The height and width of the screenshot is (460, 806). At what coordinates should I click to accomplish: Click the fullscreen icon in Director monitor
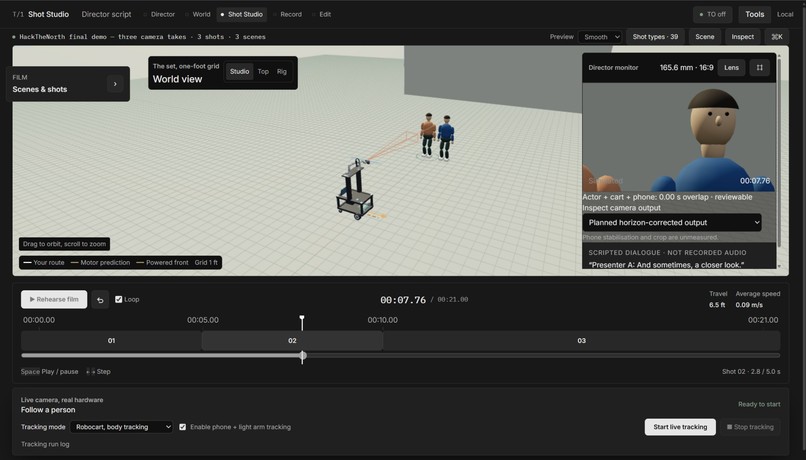(x=760, y=67)
